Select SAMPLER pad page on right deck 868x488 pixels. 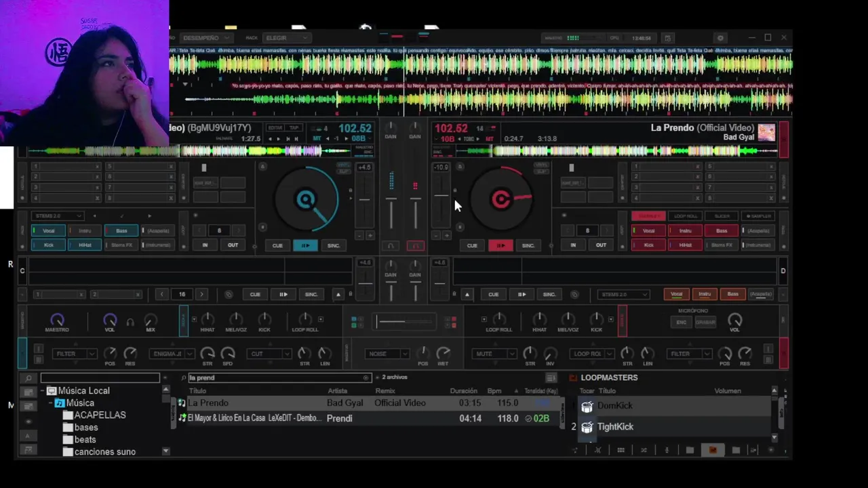coord(758,216)
